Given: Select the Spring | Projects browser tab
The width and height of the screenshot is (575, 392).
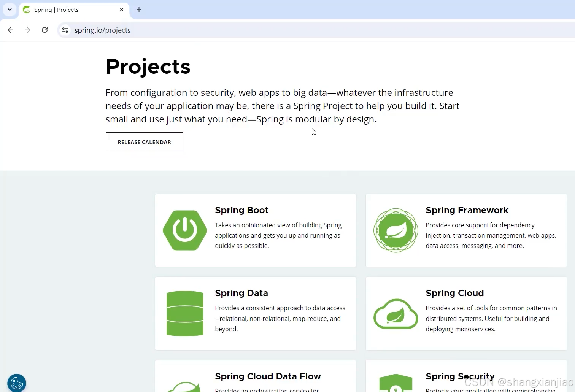Looking at the screenshot, I should [74, 10].
